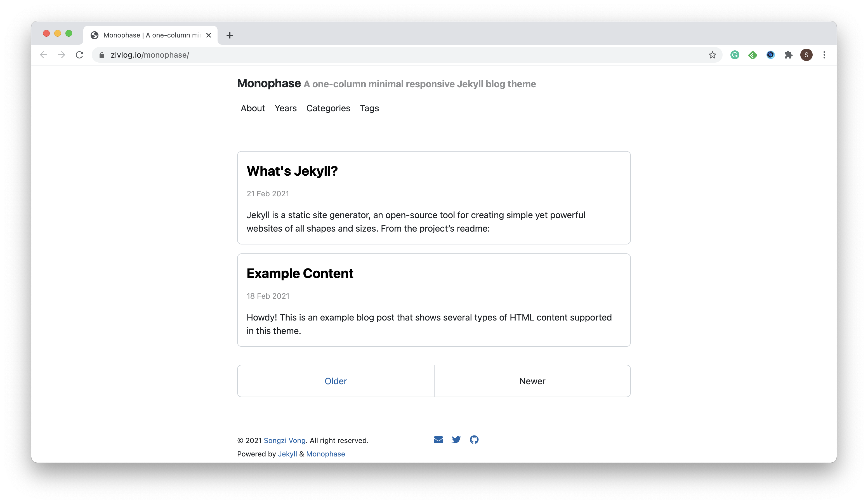Open a new tab with plus button
The image size is (868, 504).
click(x=230, y=35)
